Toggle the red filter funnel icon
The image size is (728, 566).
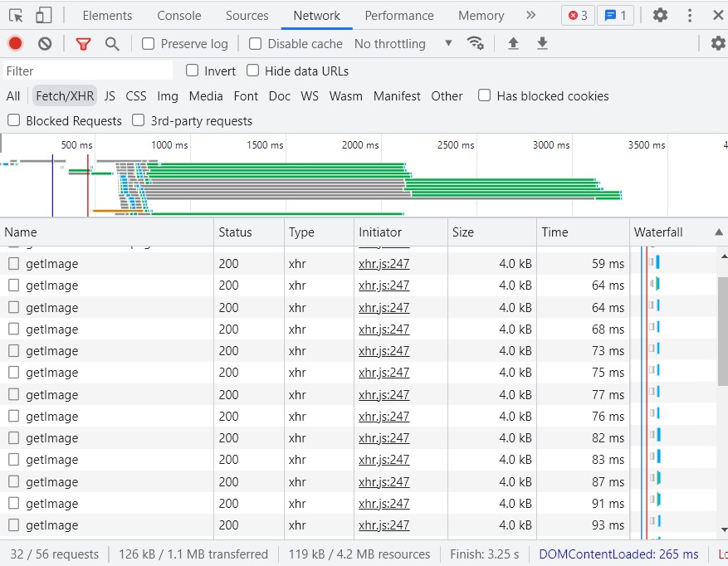coord(83,44)
